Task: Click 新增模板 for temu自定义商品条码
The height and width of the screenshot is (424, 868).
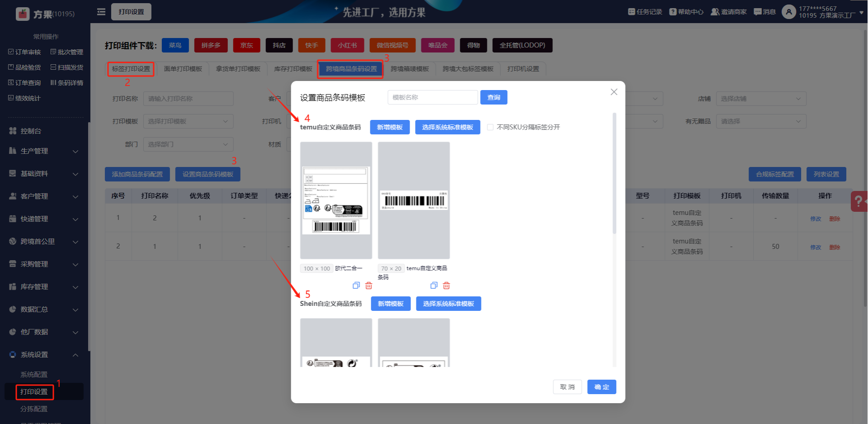Action: [x=390, y=127]
